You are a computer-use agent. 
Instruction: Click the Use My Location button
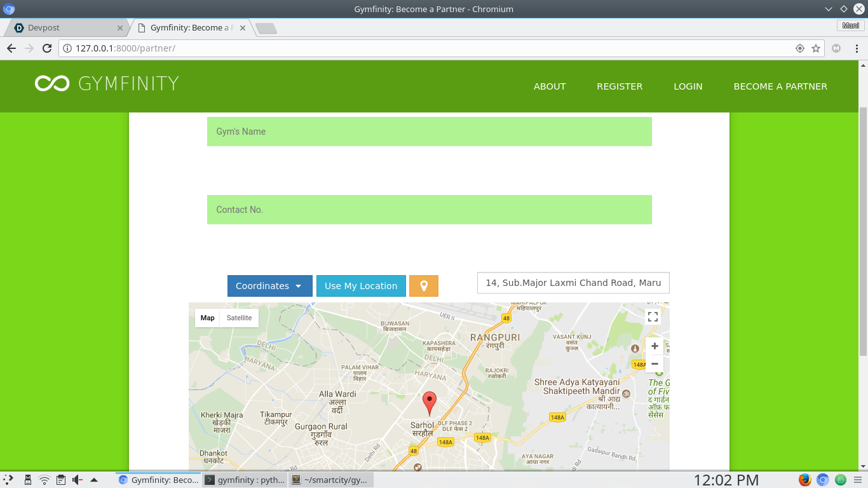point(361,286)
